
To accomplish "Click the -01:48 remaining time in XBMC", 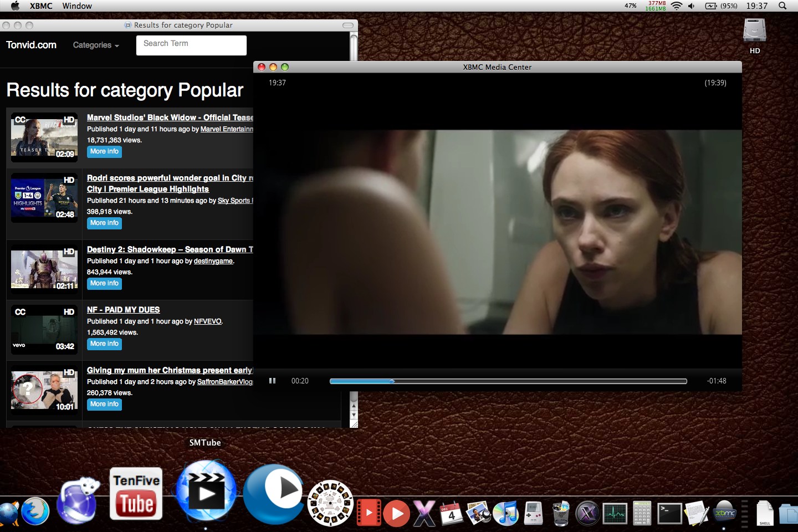I will tap(717, 381).
